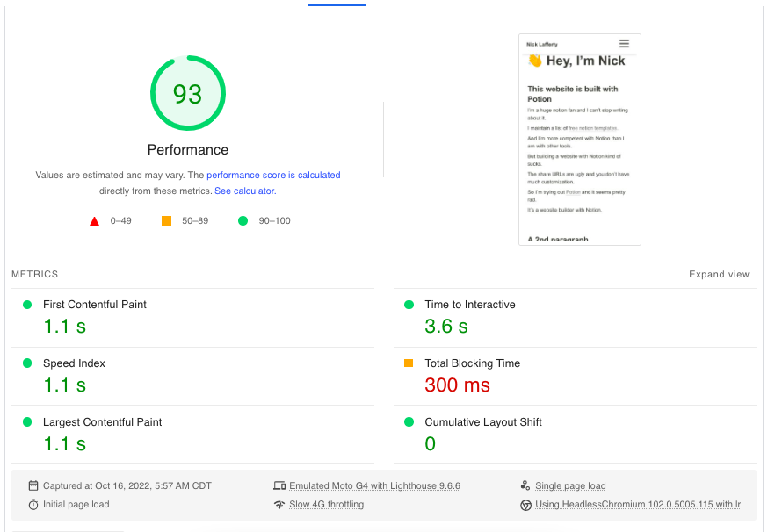Click the orange square 50–89 legend icon
Image resolution: width=775 pixels, height=532 pixels.
click(167, 221)
